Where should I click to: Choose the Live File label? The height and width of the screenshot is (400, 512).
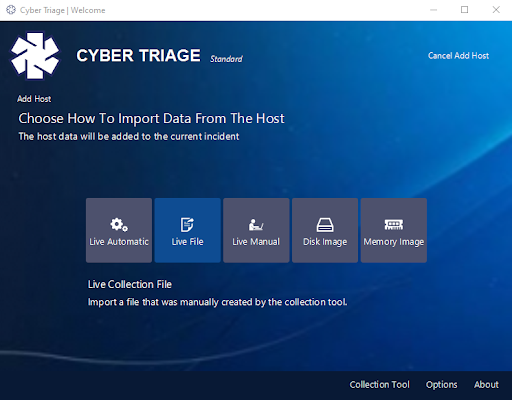point(187,242)
